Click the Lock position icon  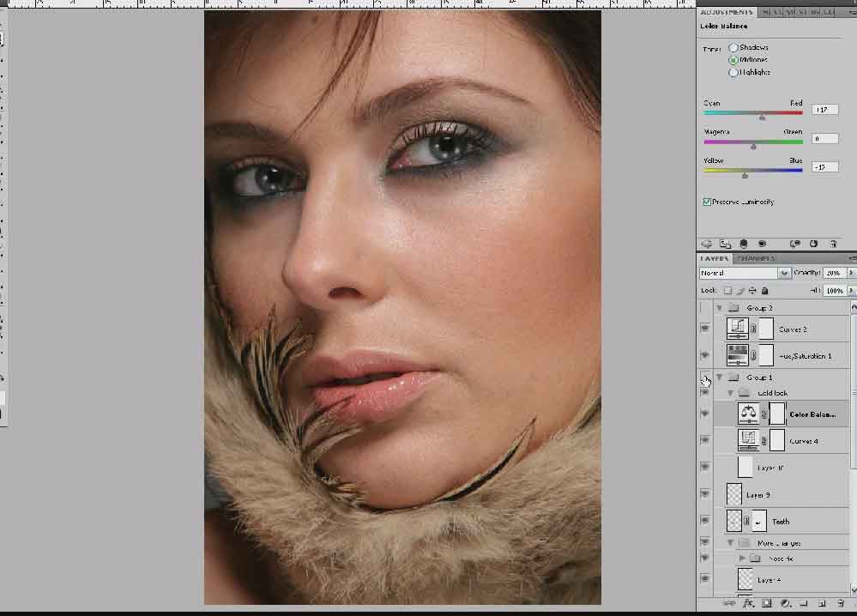[x=751, y=291]
